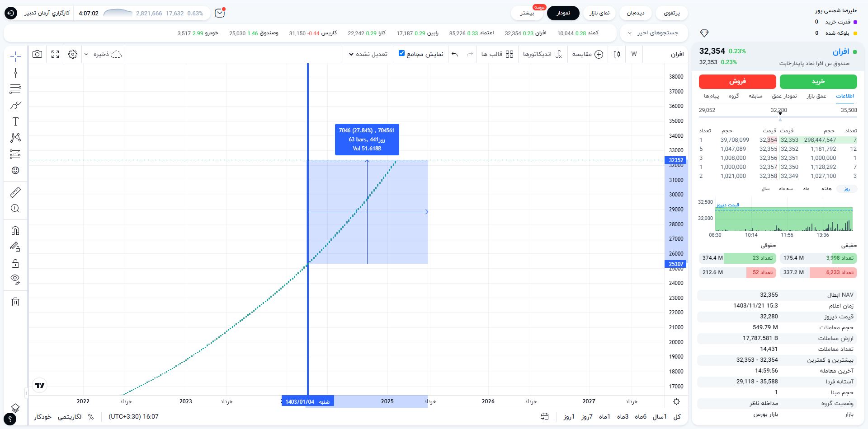Click the 32352 price label on axis
Image resolution: width=868 pixels, height=429 pixels.
676,160
